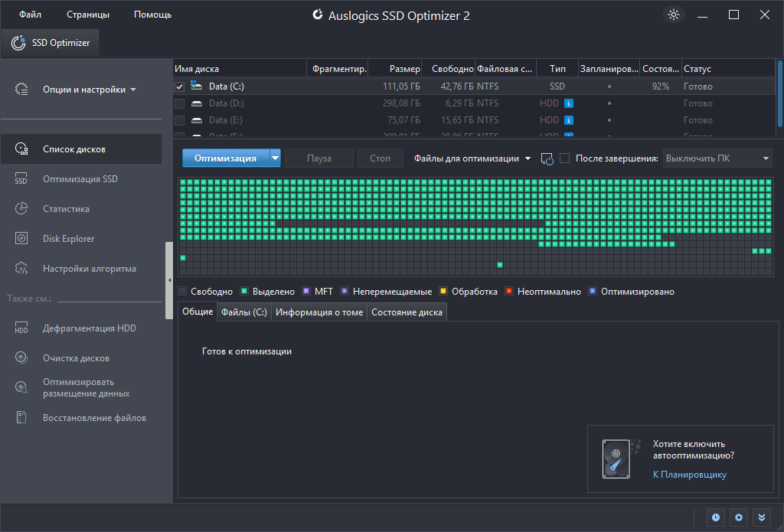This screenshot has height=532, width=784.
Task: Open Statistics pie chart icon
Action: (21, 209)
